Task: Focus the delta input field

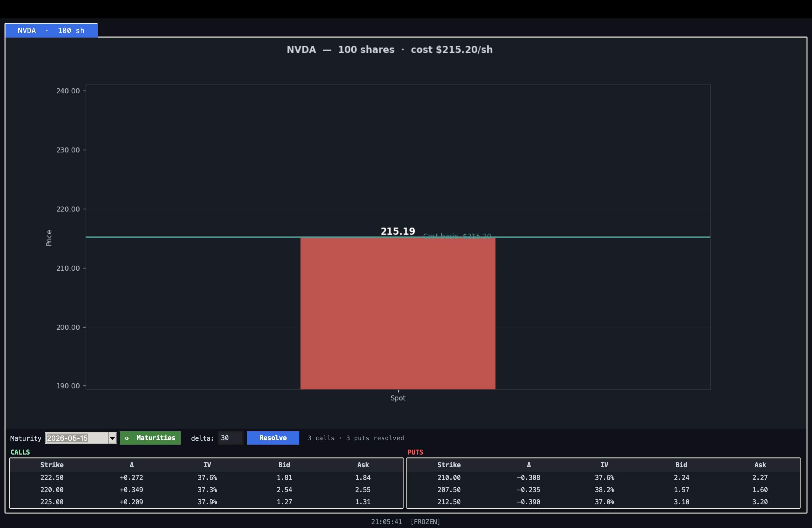Action: (230, 438)
